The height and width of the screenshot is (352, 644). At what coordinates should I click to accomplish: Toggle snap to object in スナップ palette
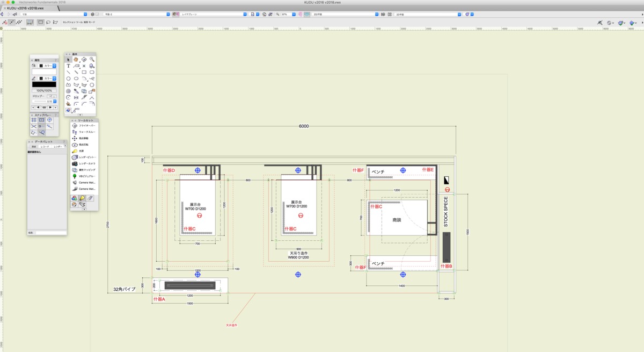pyautogui.click(x=41, y=120)
